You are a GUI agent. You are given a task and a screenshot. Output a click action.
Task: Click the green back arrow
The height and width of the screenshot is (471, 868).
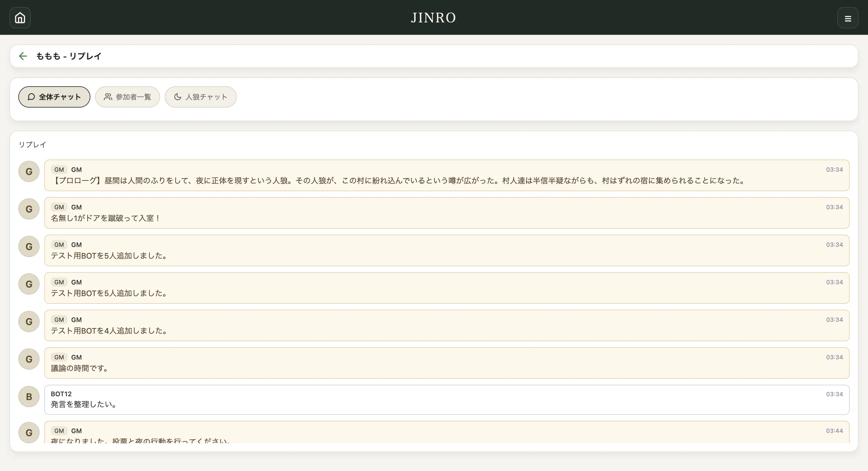coord(23,56)
